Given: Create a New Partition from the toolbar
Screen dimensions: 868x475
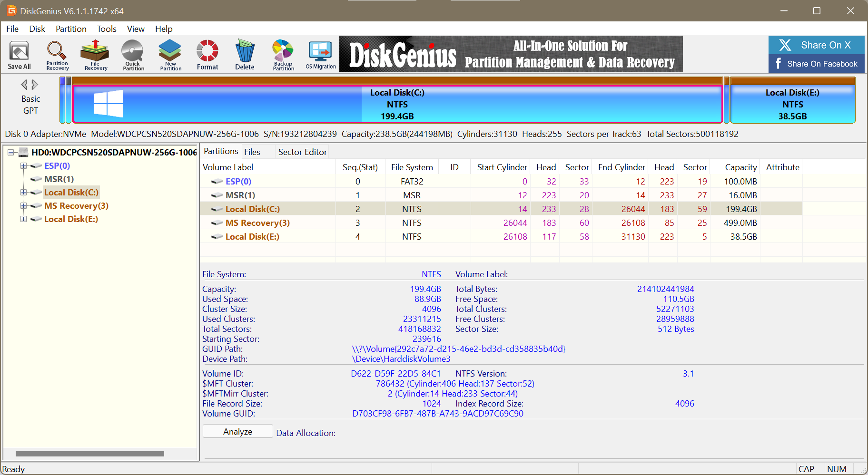Looking at the screenshot, I should coord(170,55).
